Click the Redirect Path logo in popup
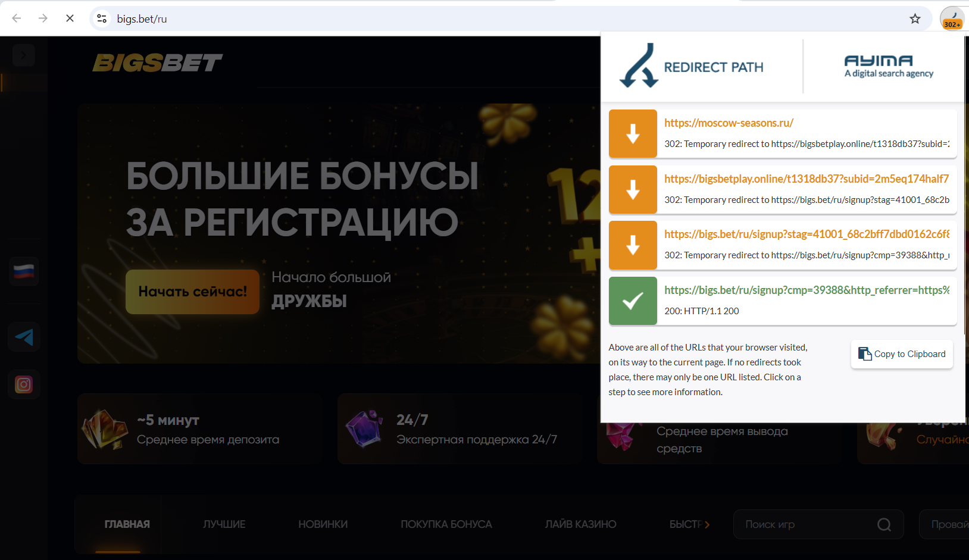Viewport: 969px width, 560px height. tap(692, 66)
